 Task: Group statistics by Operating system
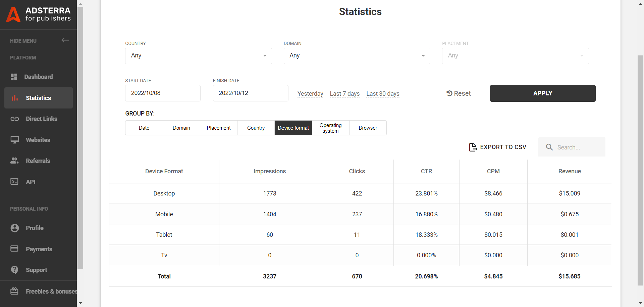click(330, 128)
